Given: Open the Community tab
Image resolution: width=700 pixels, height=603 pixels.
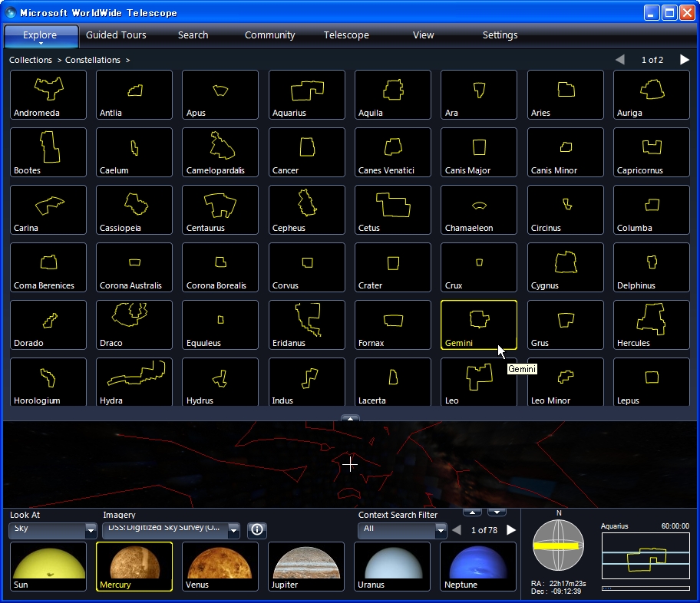Looking at the screenshot, I should tap(269, 35).
